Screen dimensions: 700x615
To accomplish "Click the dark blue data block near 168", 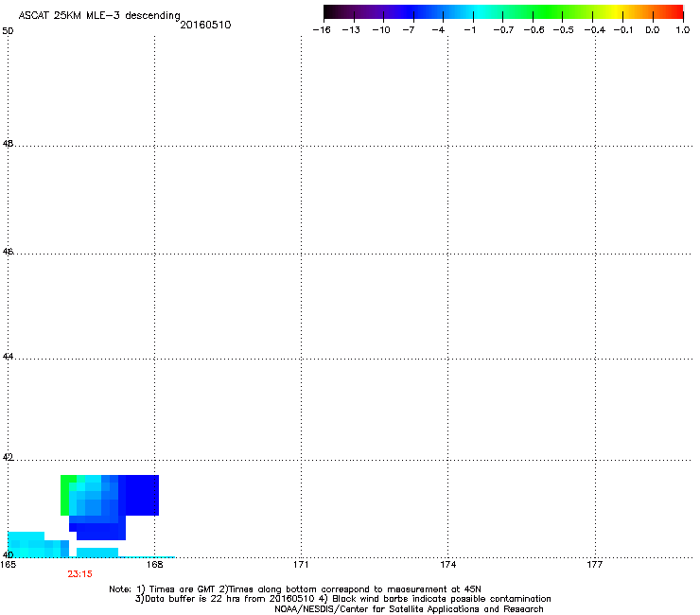I will [x=142, y=495].
